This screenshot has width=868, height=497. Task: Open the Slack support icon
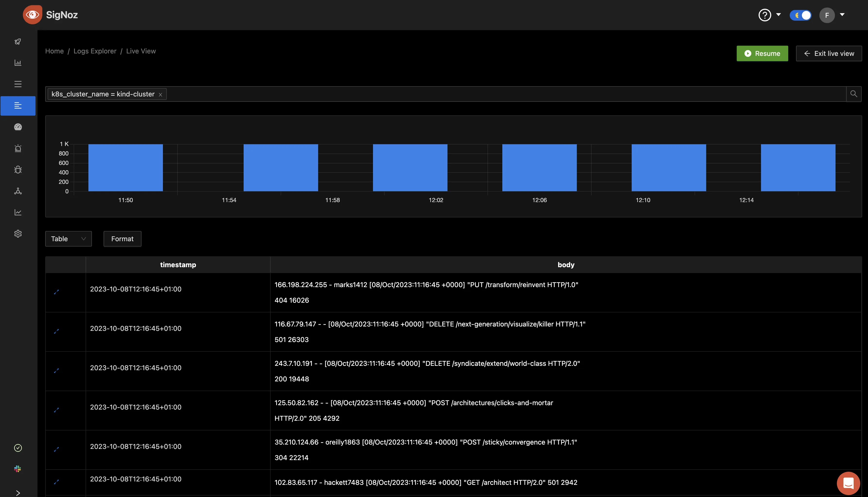18,469
